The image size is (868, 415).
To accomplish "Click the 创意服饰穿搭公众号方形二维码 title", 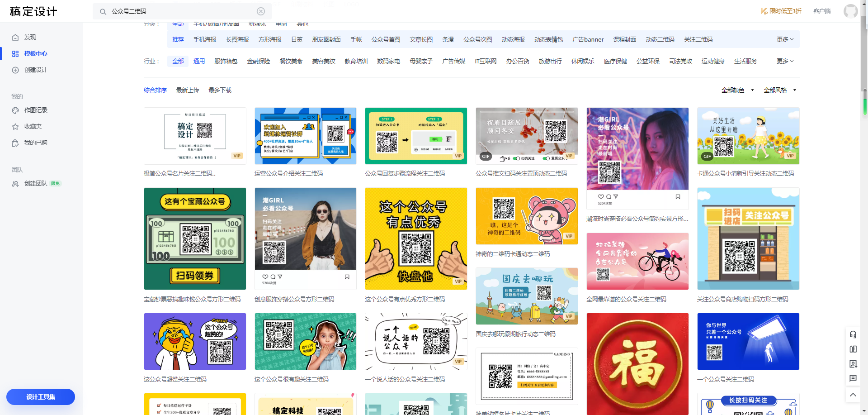I will [x=294, y=299].
